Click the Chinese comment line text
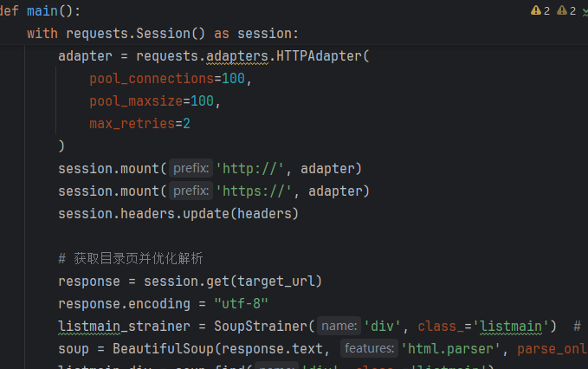 coord(131,258)
